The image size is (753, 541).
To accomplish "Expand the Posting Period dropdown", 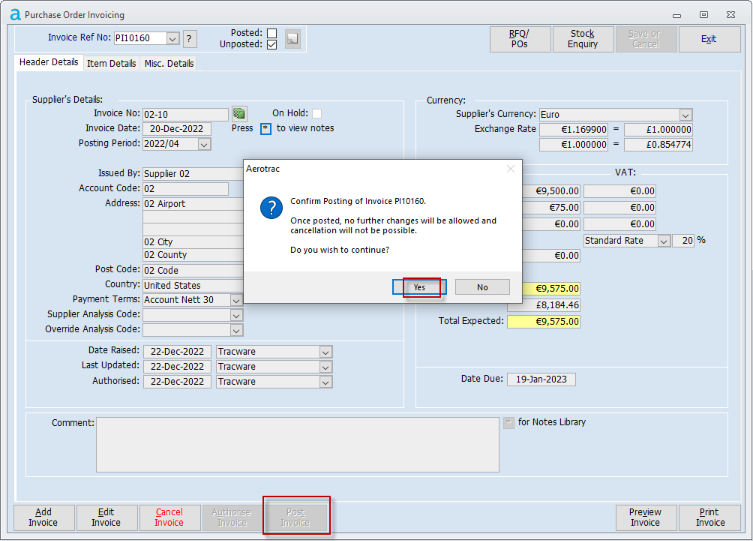I will pos(204,144).
